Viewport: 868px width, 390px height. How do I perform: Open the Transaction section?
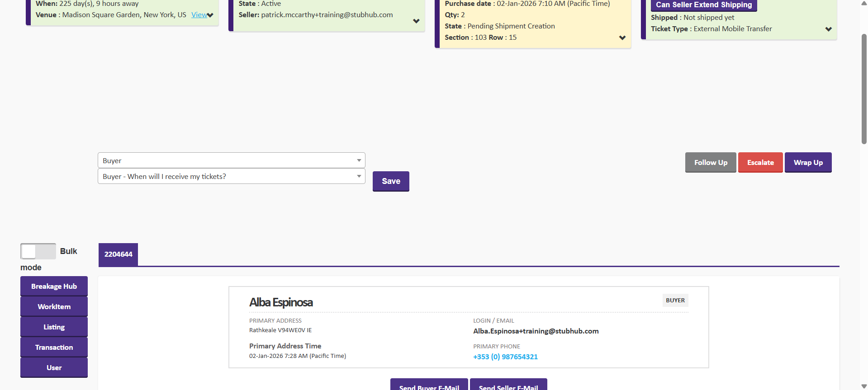[54, 348]
